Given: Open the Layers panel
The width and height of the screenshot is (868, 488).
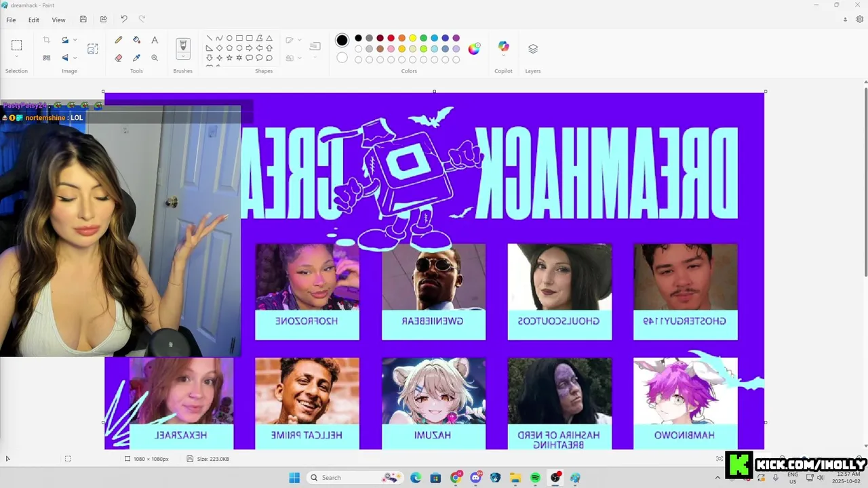Looking at the screenshot, I should 533,49.
